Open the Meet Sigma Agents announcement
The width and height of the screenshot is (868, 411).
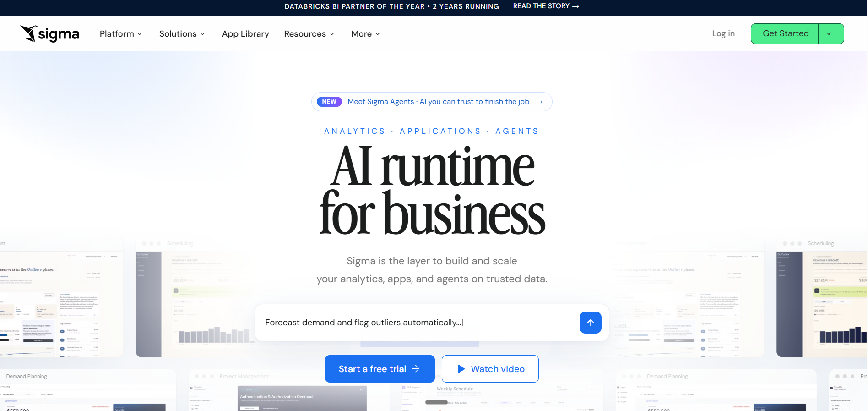432,102
